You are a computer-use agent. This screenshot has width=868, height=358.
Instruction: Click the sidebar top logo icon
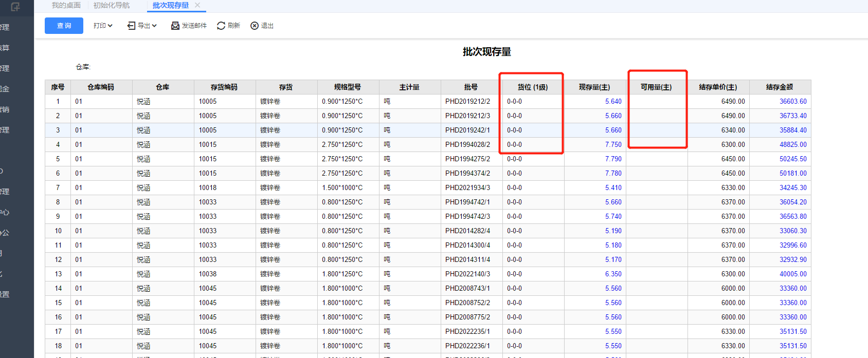[15, 7]
